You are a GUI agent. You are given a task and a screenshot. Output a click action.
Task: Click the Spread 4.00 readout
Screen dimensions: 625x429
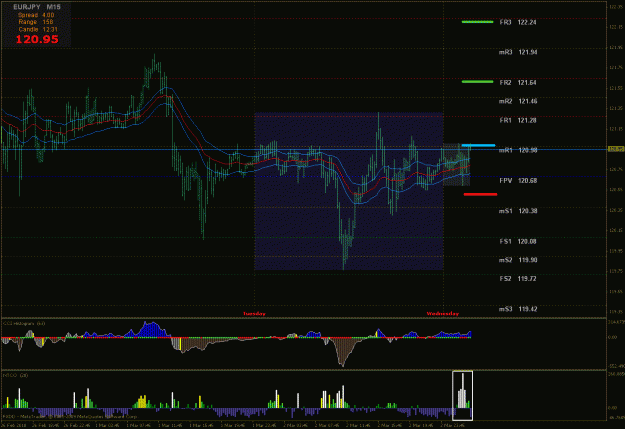(x=36, y=15)
